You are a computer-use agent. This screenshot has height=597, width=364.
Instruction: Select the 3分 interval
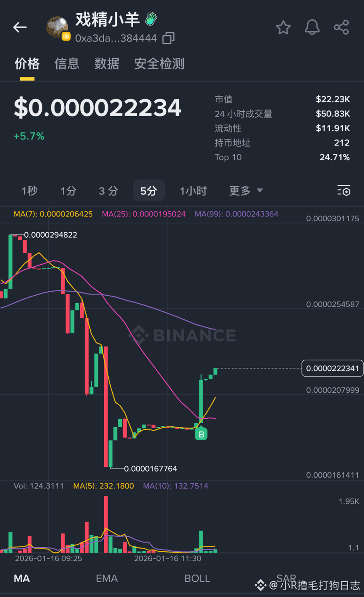108,190
